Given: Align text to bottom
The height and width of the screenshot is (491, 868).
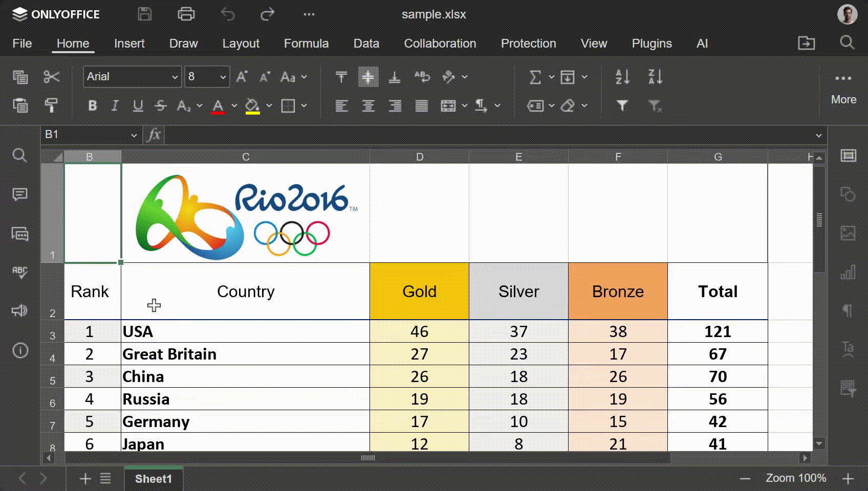Looking at the screenshot, I should (x=395, y=77).
